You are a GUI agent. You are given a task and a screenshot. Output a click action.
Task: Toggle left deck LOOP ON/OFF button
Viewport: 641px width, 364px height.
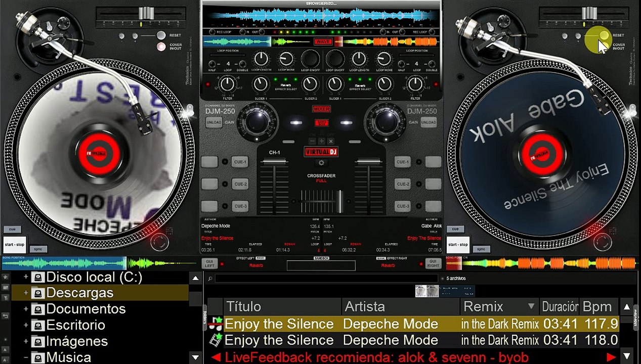point(310,59)
